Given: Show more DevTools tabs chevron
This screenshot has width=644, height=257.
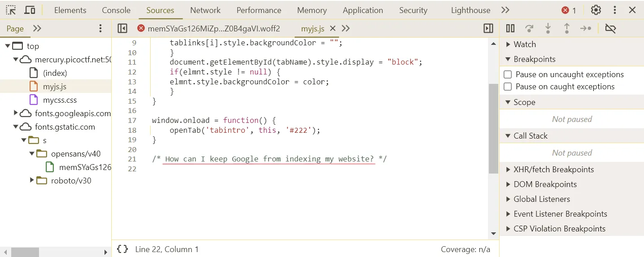Looking at the screenshot, I should point(505,10).
